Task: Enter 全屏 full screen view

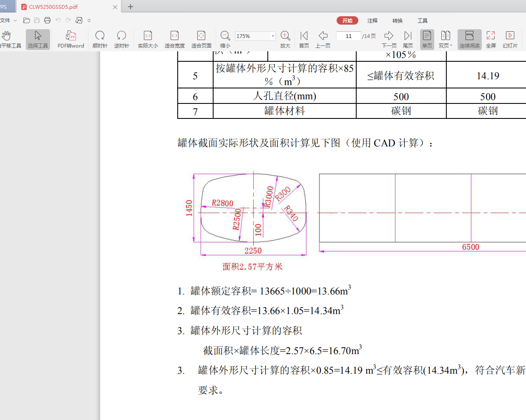Action: (x=491, y=39)
